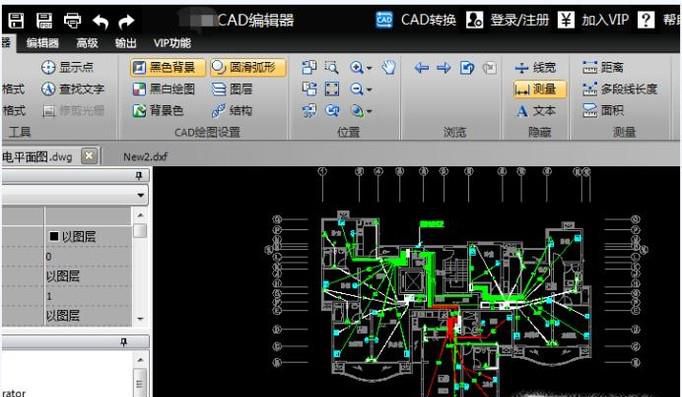
Task: Open 图层 layers dialog
Action: point(231,89)
